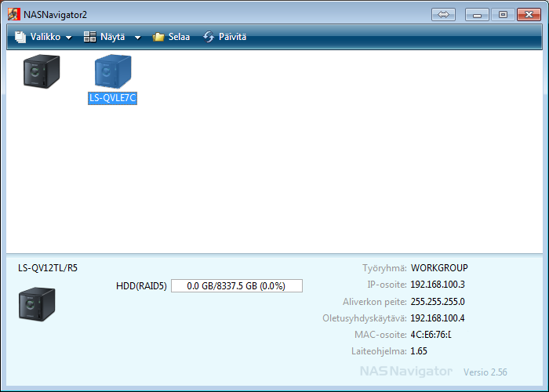
Task: Click the Päivitä refresh arrows icon
Action: pyautogui.click(x=209, y=37)
